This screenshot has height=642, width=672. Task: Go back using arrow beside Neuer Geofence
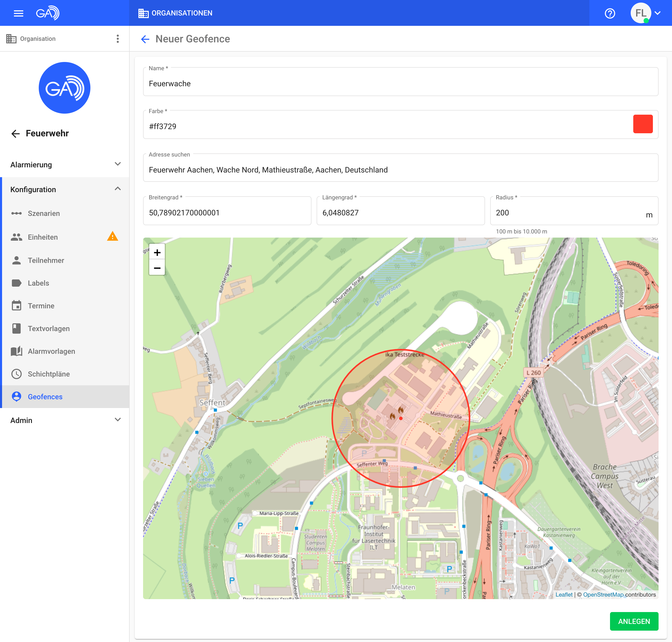145,39
